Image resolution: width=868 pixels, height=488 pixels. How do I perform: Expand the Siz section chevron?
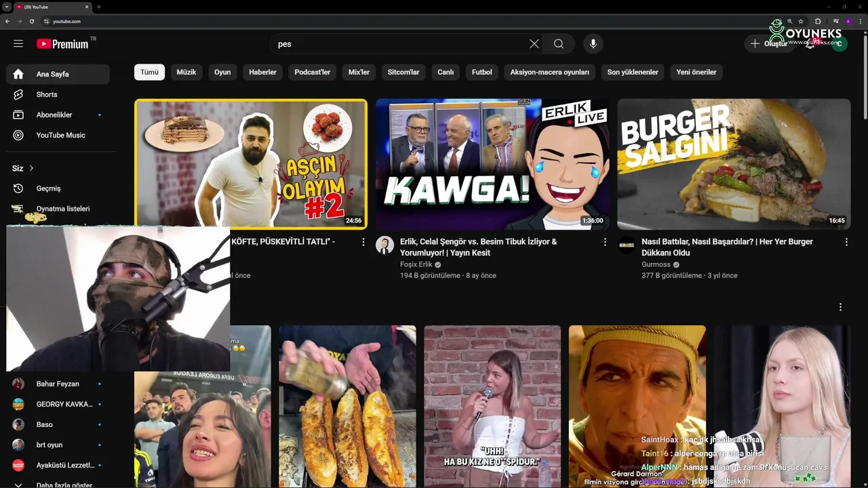click(31, 168)
